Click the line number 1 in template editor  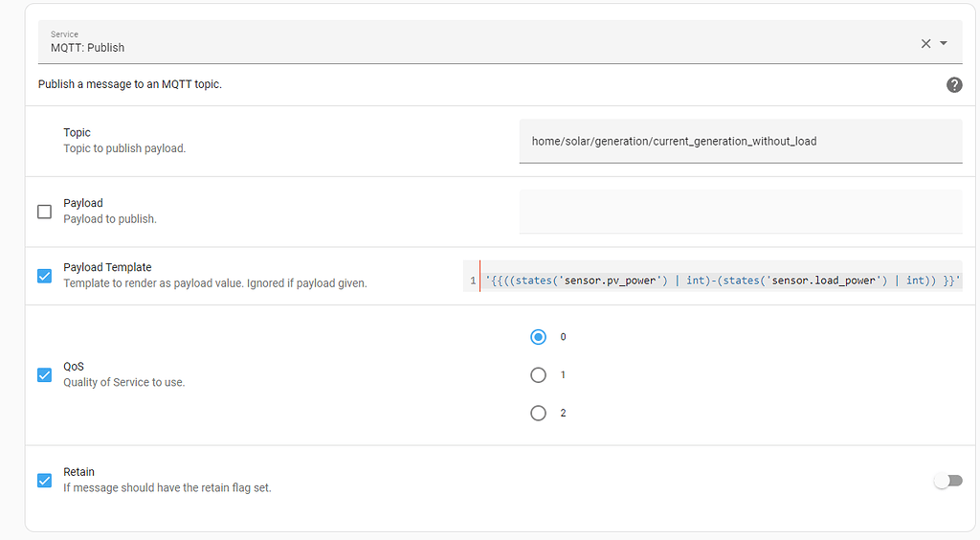pos(473,281)
